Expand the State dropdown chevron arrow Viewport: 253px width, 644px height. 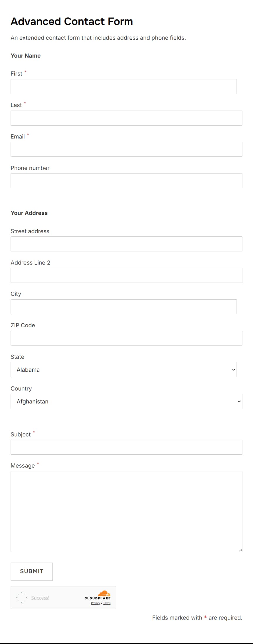pos(233,369)
